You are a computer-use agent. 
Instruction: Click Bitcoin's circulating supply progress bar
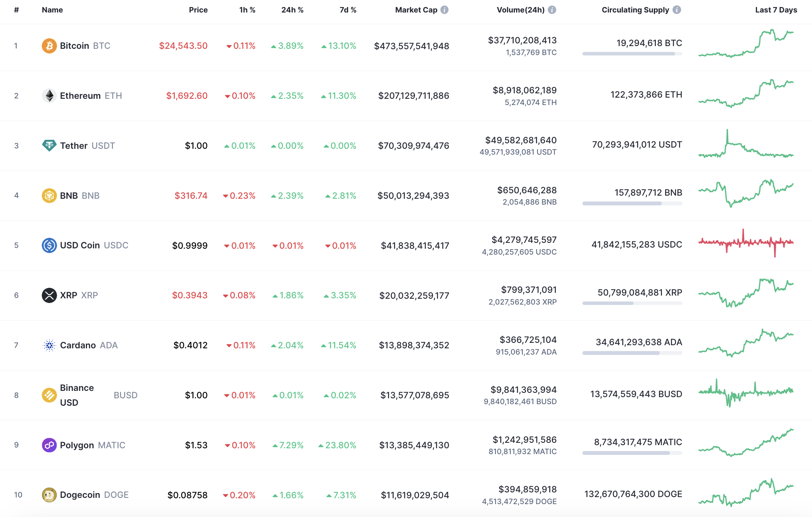click(x=632, y=54)
